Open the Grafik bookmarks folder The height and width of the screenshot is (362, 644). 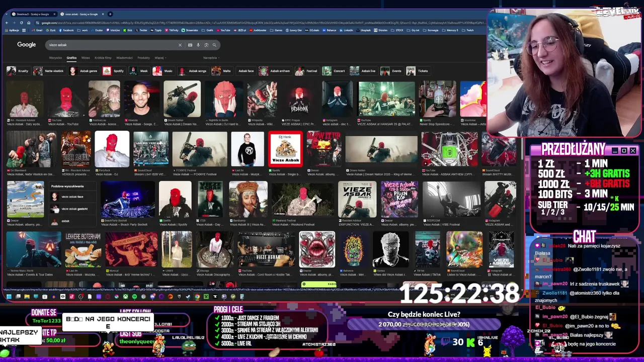coord(206,30)
